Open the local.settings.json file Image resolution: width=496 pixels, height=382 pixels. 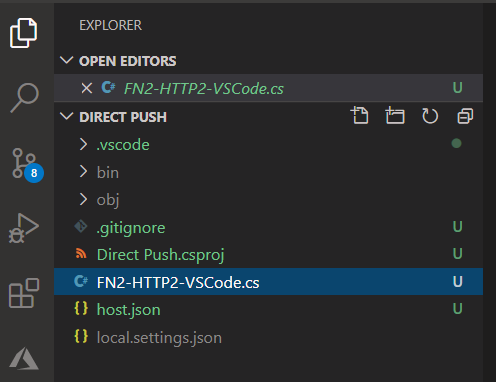(159, 338)
